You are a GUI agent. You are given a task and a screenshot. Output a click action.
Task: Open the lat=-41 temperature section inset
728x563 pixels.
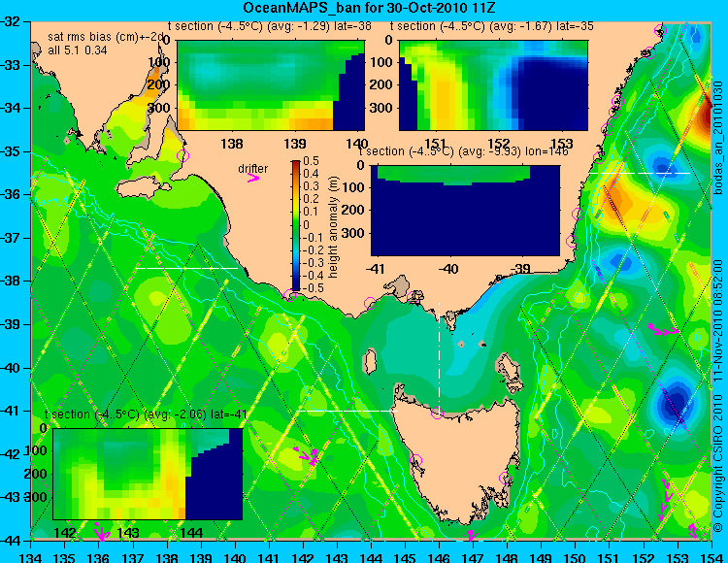point(148,474)
